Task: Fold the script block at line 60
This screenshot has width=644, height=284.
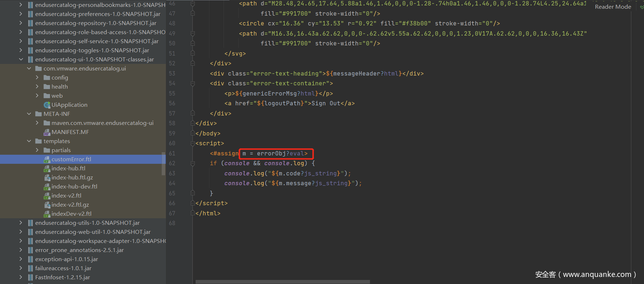Action: click(193, 144)
